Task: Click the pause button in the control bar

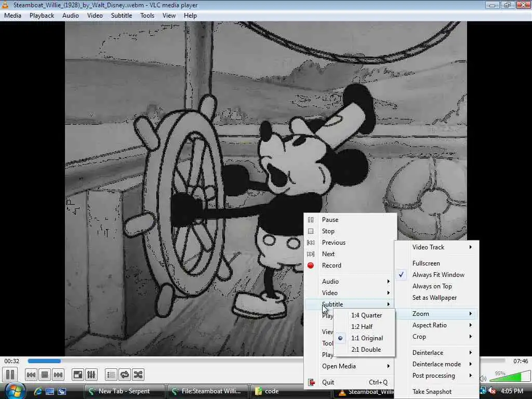Action: (x=10, y=375)
